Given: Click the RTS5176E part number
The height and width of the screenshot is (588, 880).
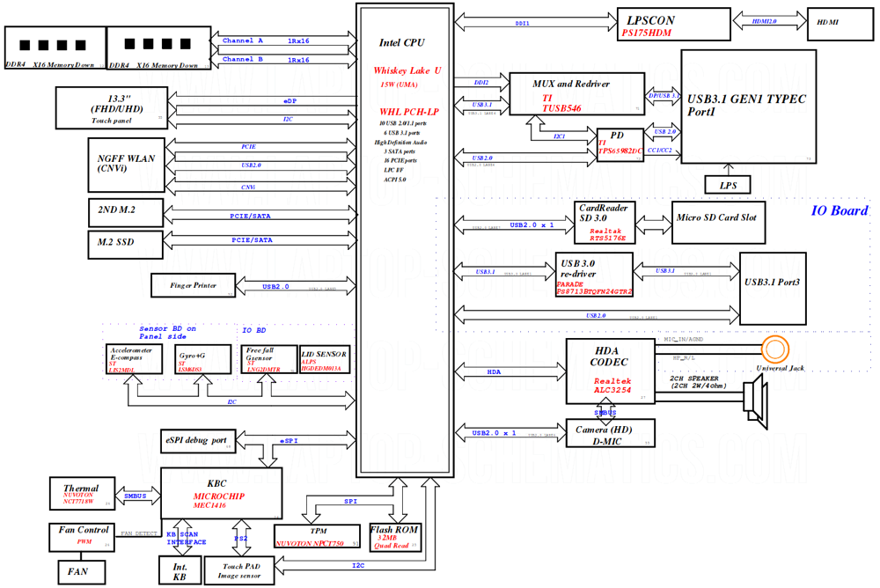Looking at the screenshot, I should coord(607,239).
